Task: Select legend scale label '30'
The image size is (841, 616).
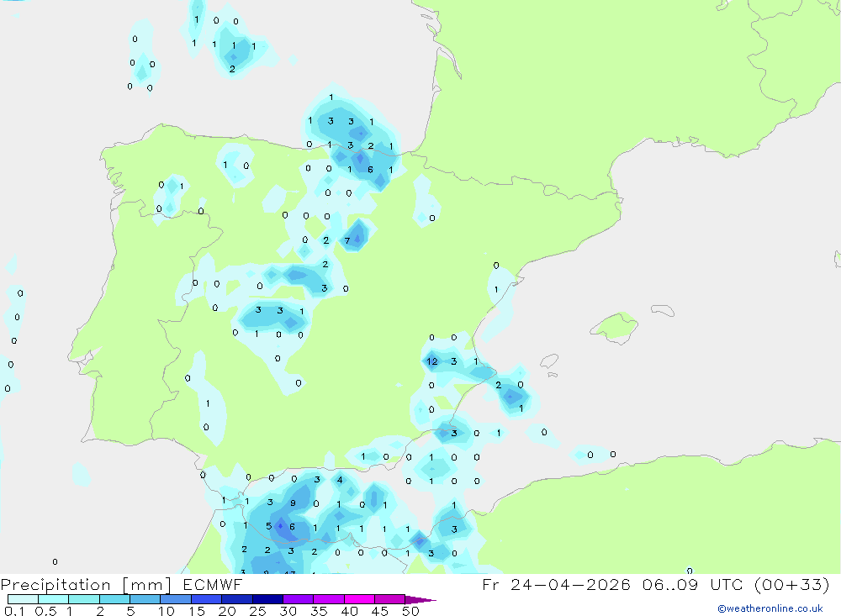Action: [288, 611]
